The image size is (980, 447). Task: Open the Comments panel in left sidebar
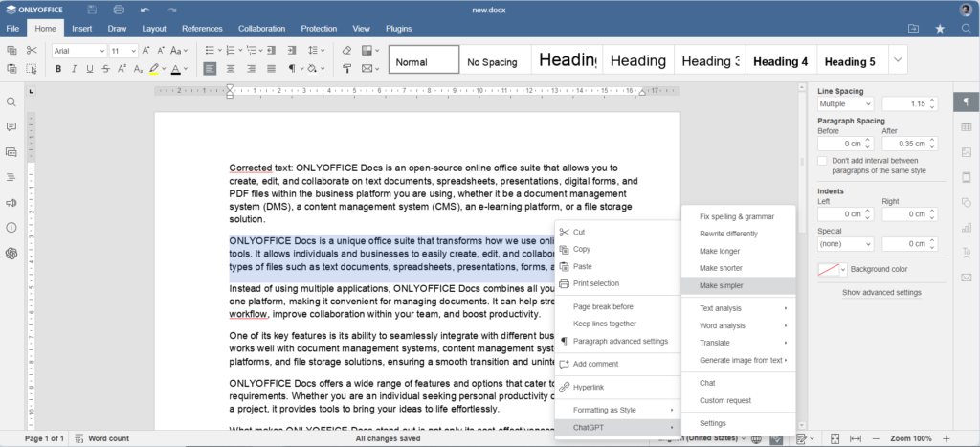click(11, 127)
